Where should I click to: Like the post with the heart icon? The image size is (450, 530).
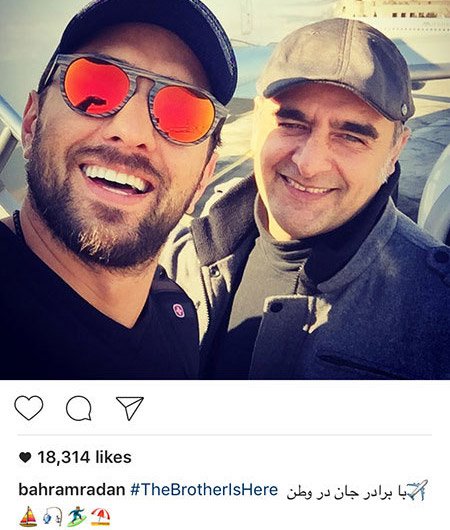click(x=29, y=408)
